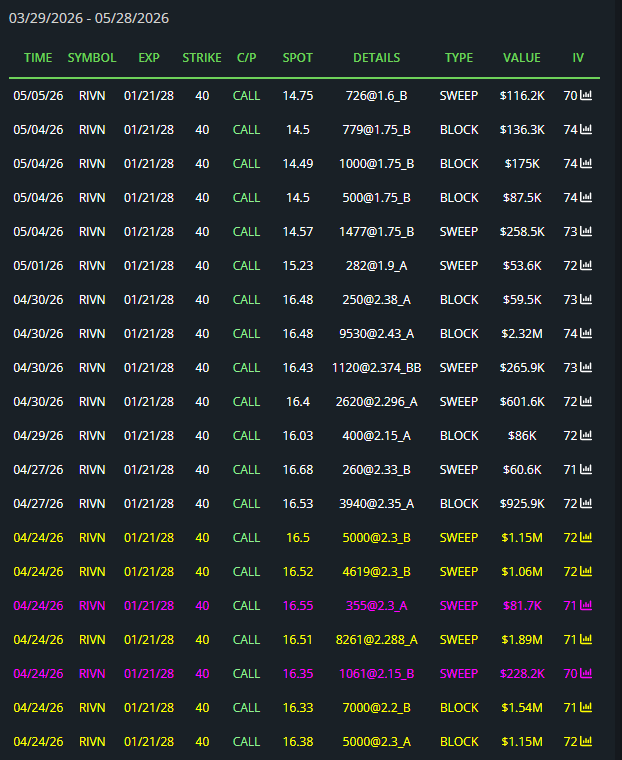Viewport: 622px width, 760px height.
Task: Sort table by DETAILS column header
Action: tap(376, 58)
